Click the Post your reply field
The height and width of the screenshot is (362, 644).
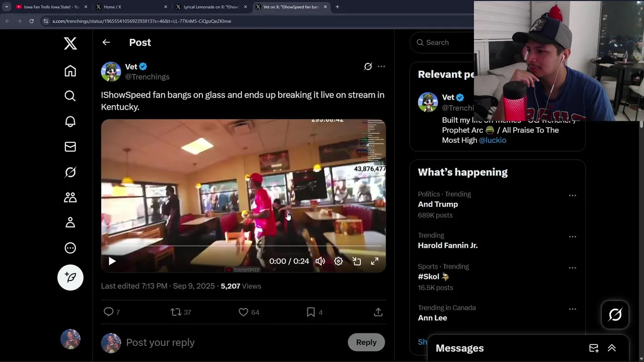pyautogui.click(x=231, y=342)
